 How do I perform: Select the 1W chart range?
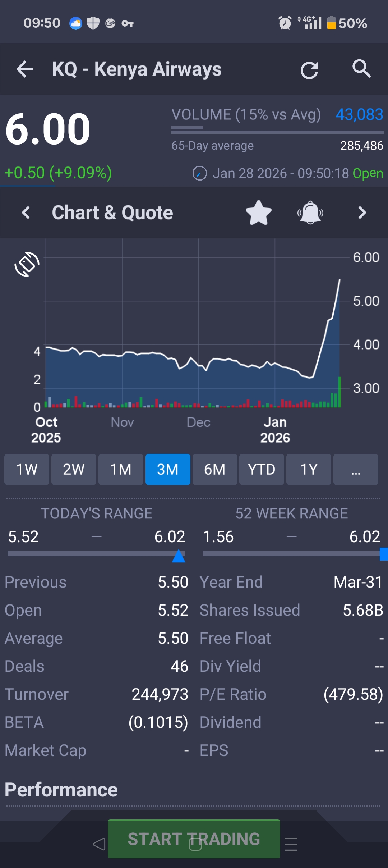tap(27, 469)
